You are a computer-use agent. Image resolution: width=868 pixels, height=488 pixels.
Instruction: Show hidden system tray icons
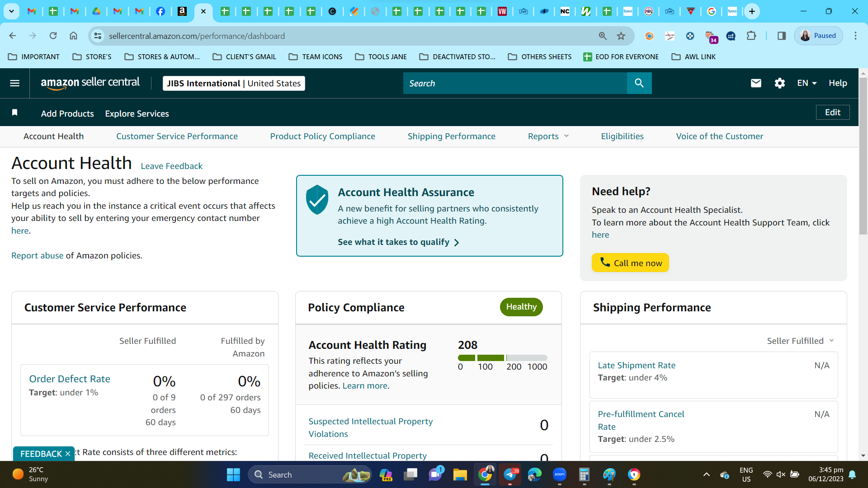pyautogui.click(x=706, y=474)
